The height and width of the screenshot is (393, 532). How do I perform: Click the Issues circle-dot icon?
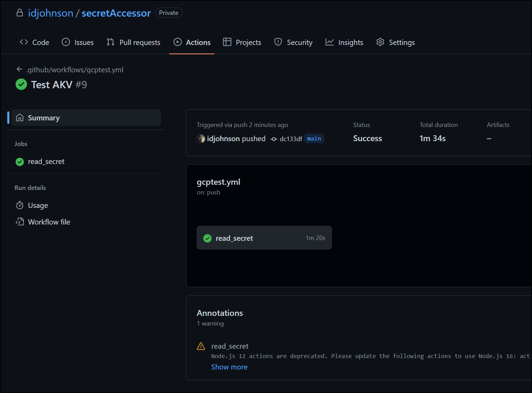pos(66,42)
